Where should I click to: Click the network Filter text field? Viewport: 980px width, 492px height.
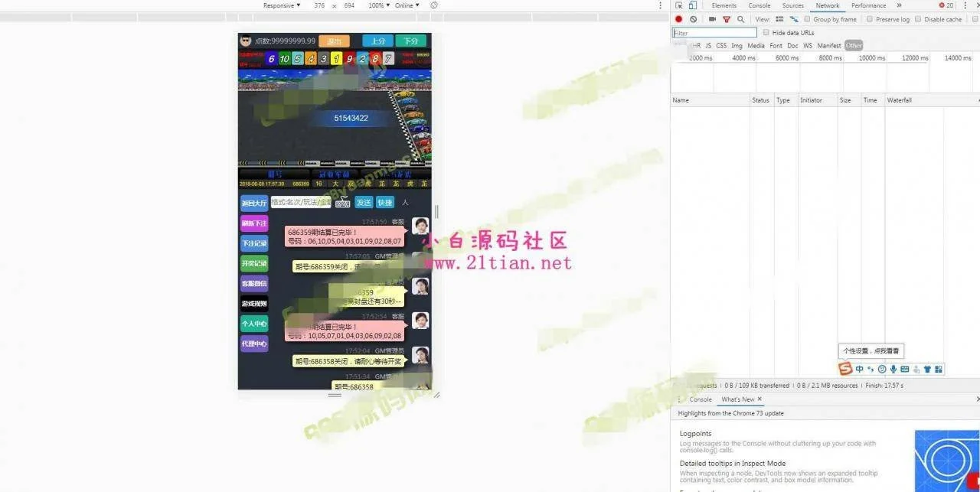pos(714,33)
